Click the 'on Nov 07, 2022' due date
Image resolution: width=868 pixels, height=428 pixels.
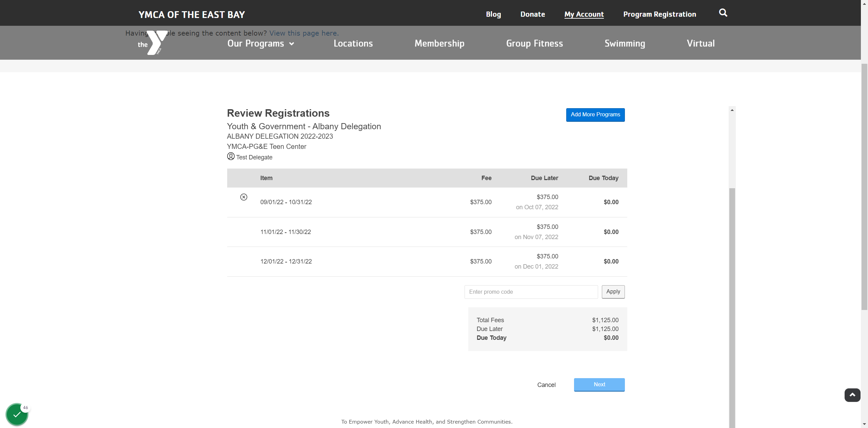coord(536,237)
